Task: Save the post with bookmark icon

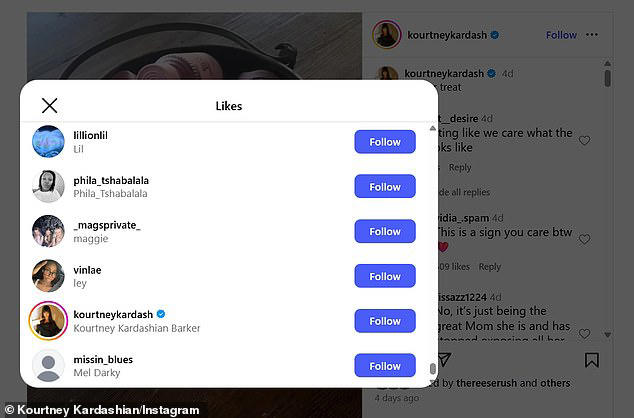Action: [592, 360]
